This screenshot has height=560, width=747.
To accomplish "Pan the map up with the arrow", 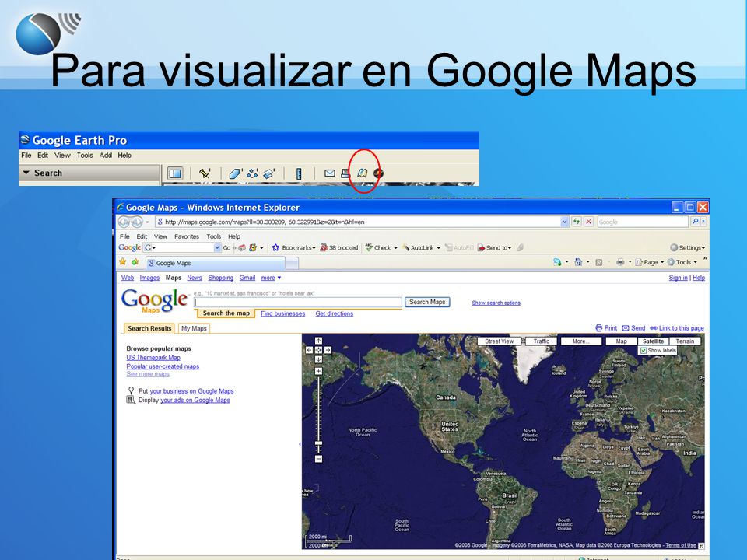I will [x=319, y=341].
